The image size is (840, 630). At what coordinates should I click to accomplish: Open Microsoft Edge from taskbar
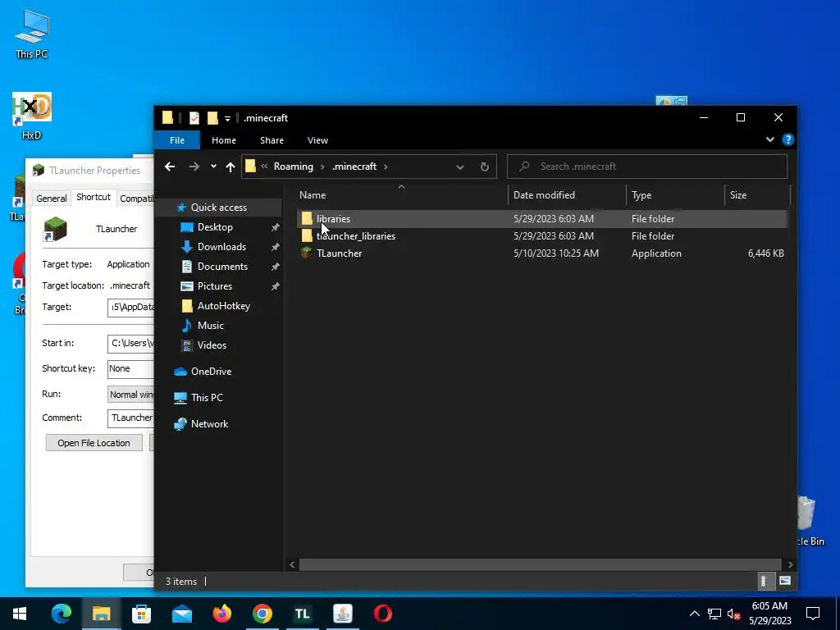tap(61, 614)
